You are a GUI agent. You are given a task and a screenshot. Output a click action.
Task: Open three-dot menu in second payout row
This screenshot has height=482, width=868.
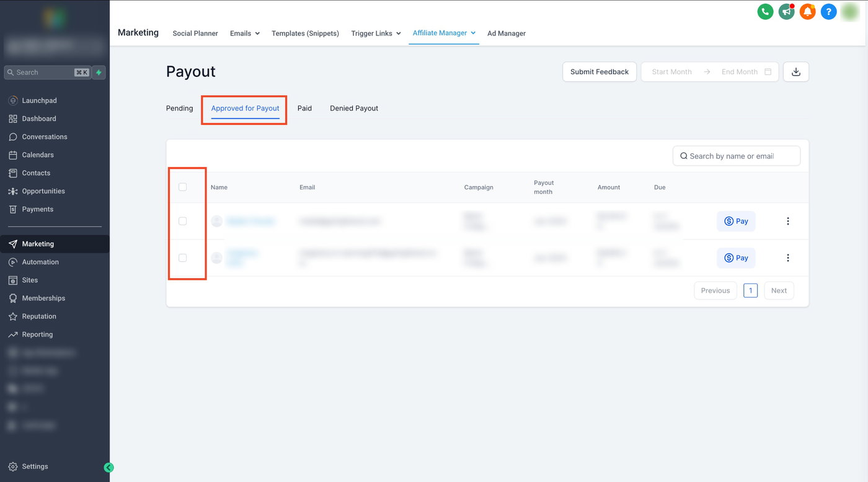tap(788, 258)
